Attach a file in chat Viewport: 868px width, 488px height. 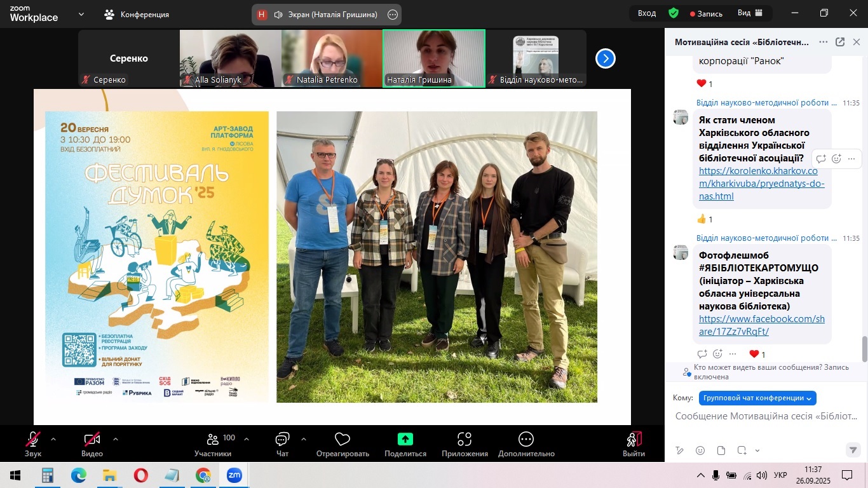point(721,451)
